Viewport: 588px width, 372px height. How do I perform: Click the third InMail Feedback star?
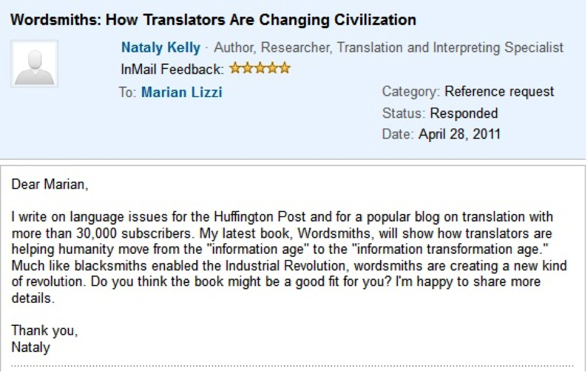(260, 68)
